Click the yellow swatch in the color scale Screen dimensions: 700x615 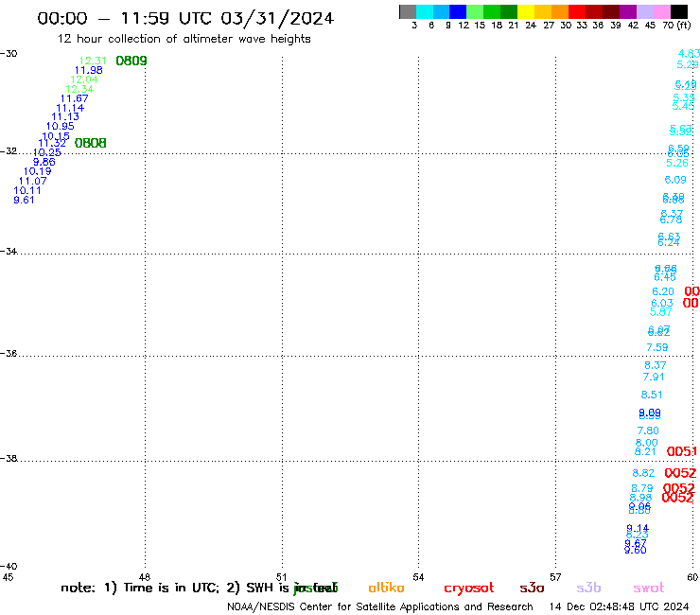pos(526,11)
